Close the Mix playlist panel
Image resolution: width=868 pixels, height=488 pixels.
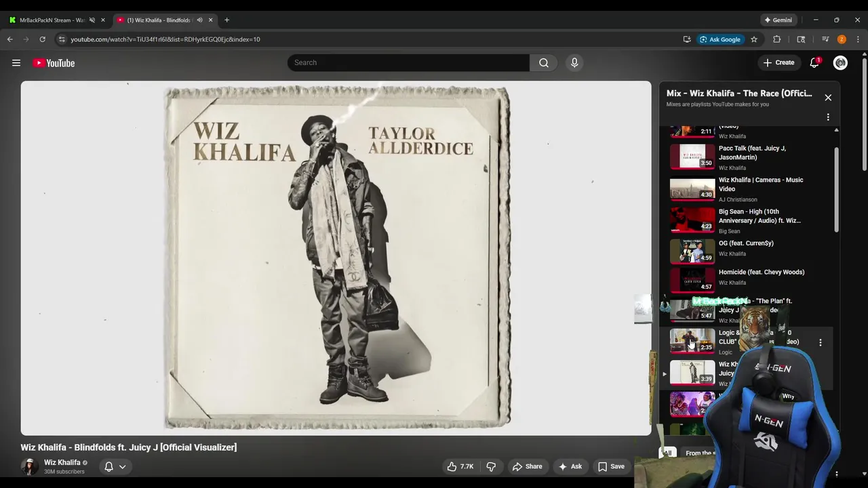click(828, 98)
